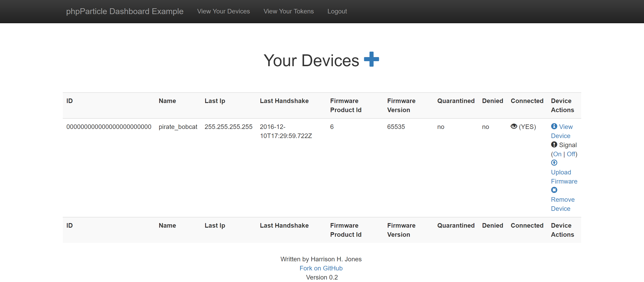Click the Signal exclamation icon
Screen dimensions: 644x282
point(554,144)
